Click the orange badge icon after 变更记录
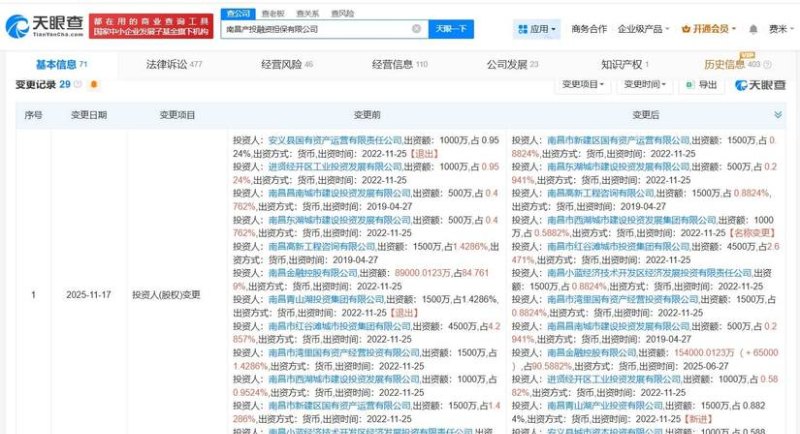This screenshot has width=800, height=434. click(93, 84)
